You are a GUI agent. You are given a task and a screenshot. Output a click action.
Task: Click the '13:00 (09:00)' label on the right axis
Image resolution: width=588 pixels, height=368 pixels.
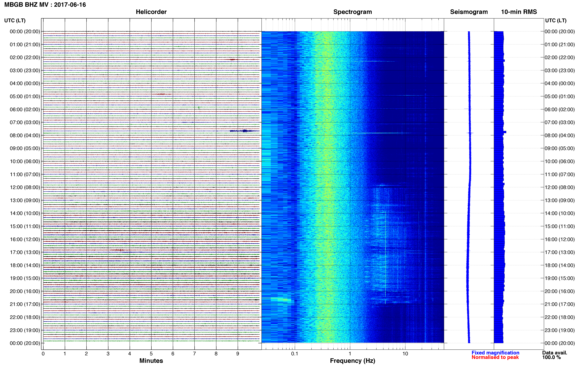[560, 200]
